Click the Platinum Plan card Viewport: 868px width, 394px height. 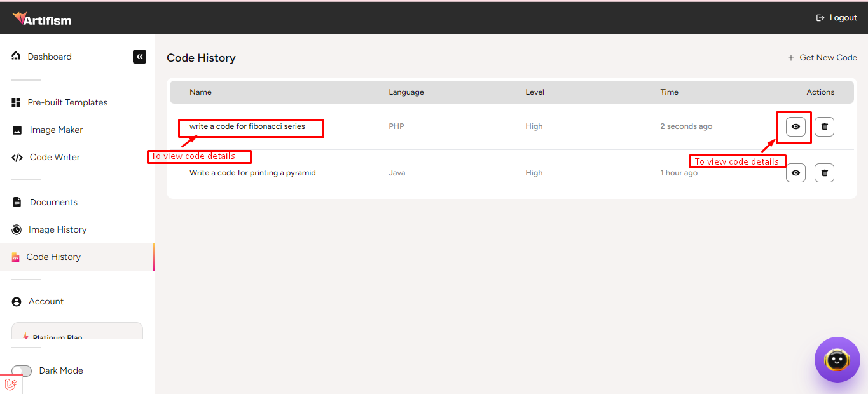tap(77, 332)
